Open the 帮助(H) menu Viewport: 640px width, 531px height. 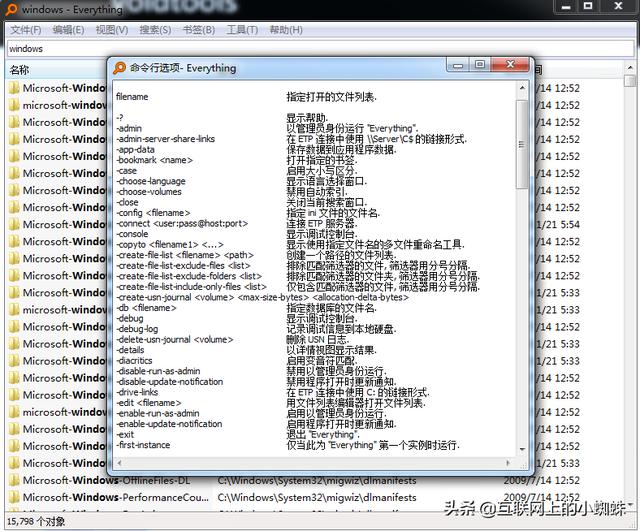[286, 30]
